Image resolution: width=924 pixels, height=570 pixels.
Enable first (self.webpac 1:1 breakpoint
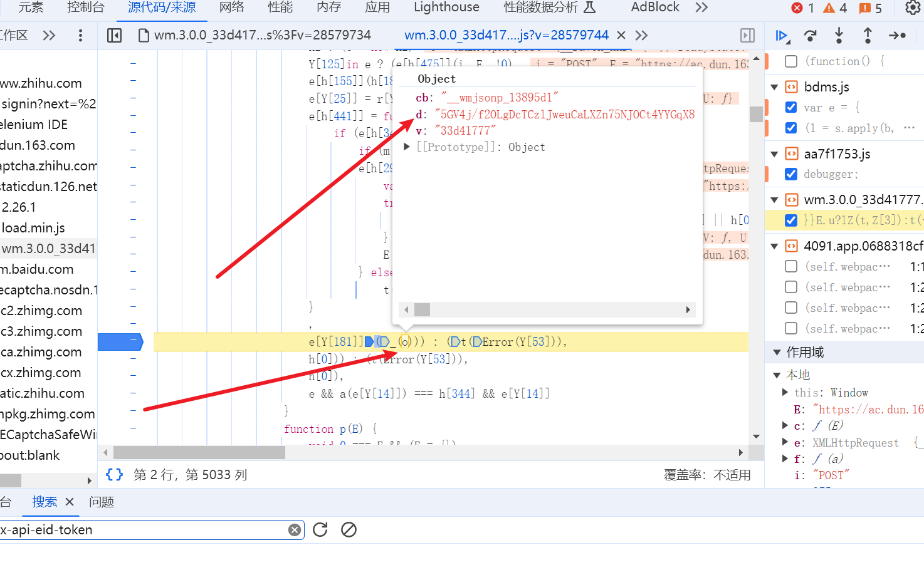791,267
